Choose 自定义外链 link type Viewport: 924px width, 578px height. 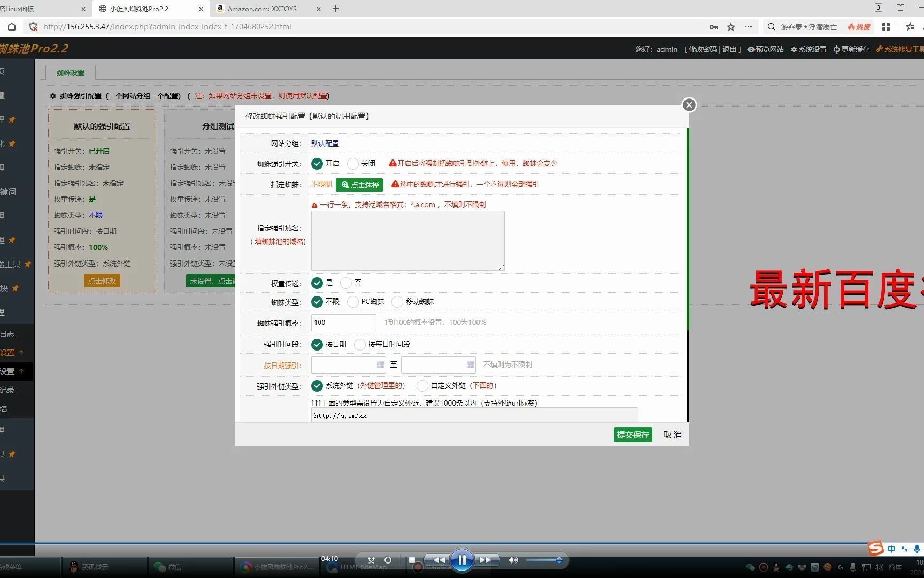click(x=422, y=386)
